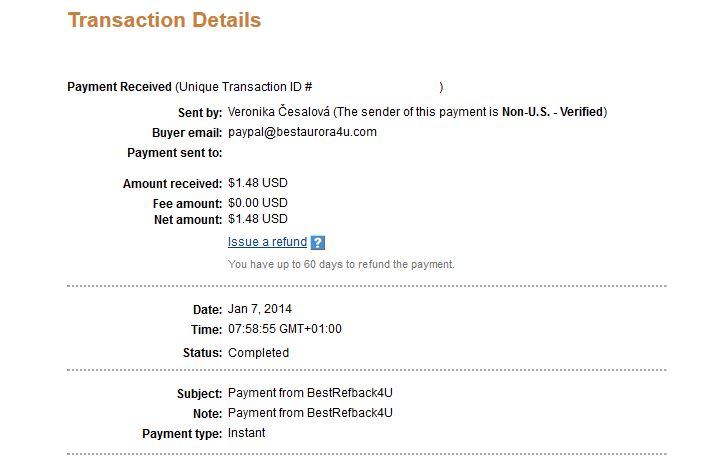The height and width of the screenshot is (472, 723).
Task: Click the Fee amount value $0.00 USD
Action: [x=257, y=203]
